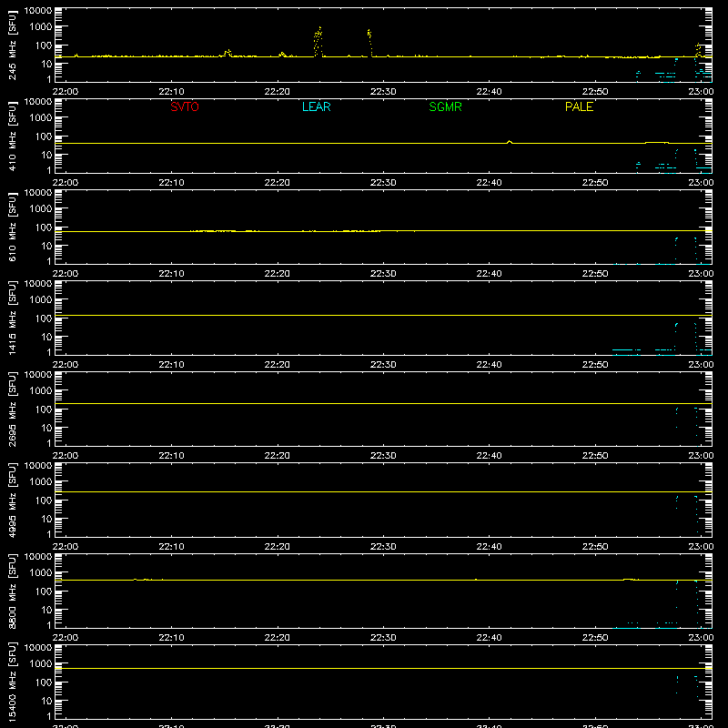Click the 22:50 time label under the 2695 MHz panel

[x=595, y=456]
